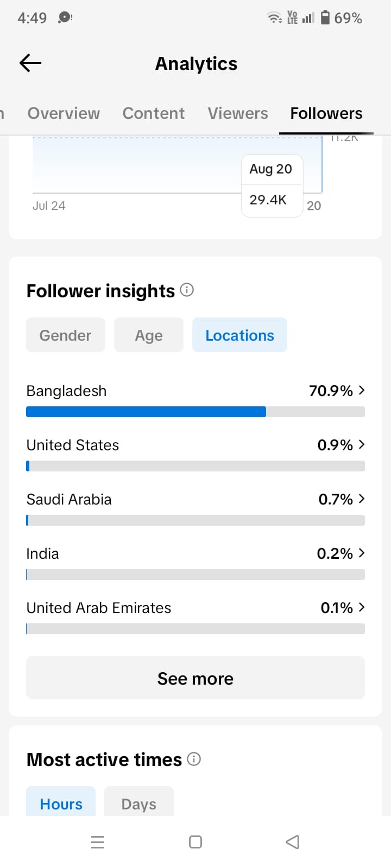Tap the back arrow icon
This screenshot has width=391, height=868.
(x=30, y=63)
